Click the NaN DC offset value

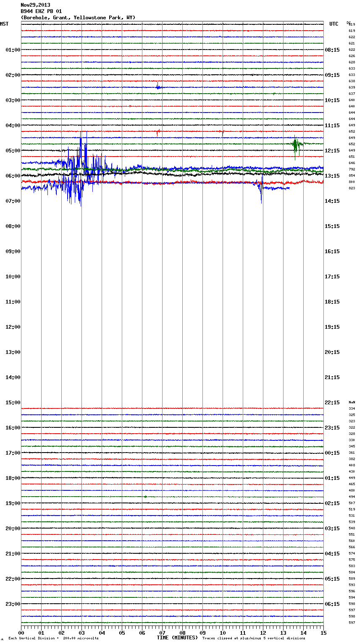[x=352, y=402]
